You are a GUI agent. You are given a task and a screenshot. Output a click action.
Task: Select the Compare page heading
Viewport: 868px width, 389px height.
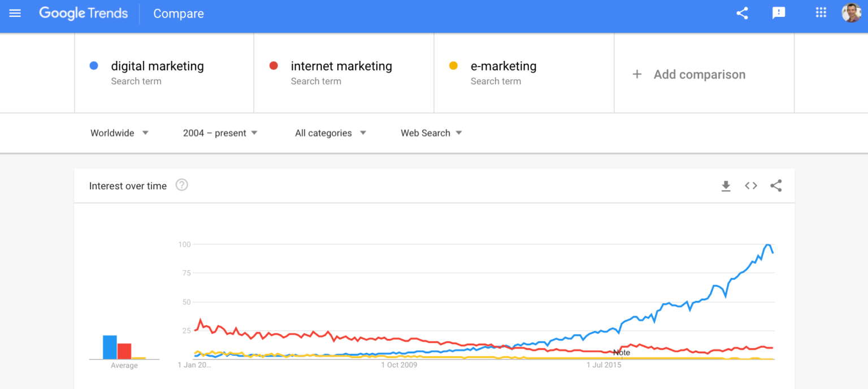click(178, 14)
